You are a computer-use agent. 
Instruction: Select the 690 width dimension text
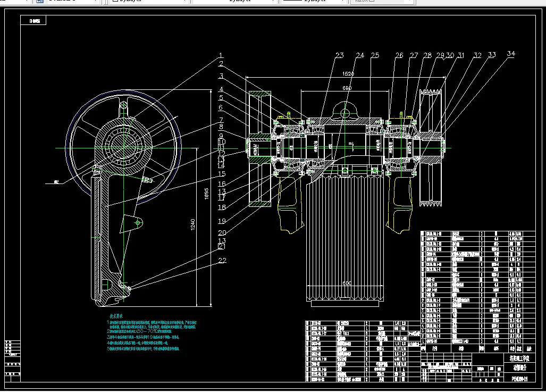coord(347,88)
